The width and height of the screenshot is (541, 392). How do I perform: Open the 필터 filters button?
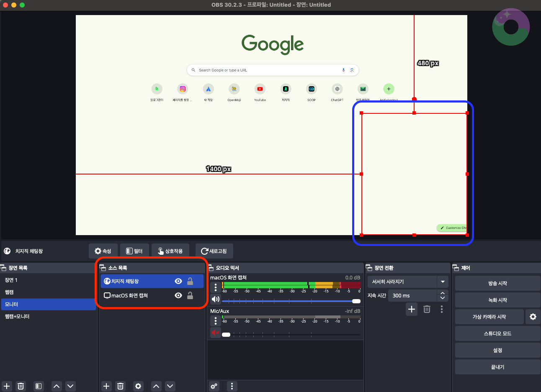tap(134, 251)
